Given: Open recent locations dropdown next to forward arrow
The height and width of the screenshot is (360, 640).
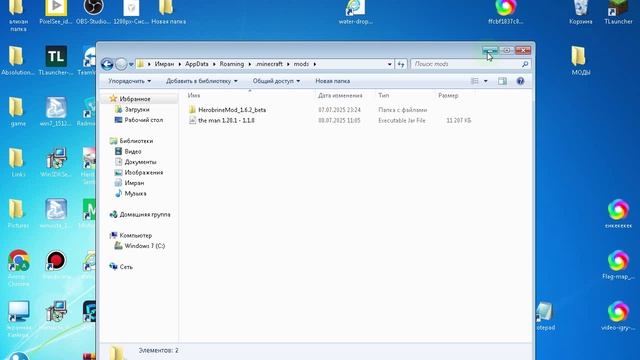Looking at the screenshot, I should click(x=131, y=64).
